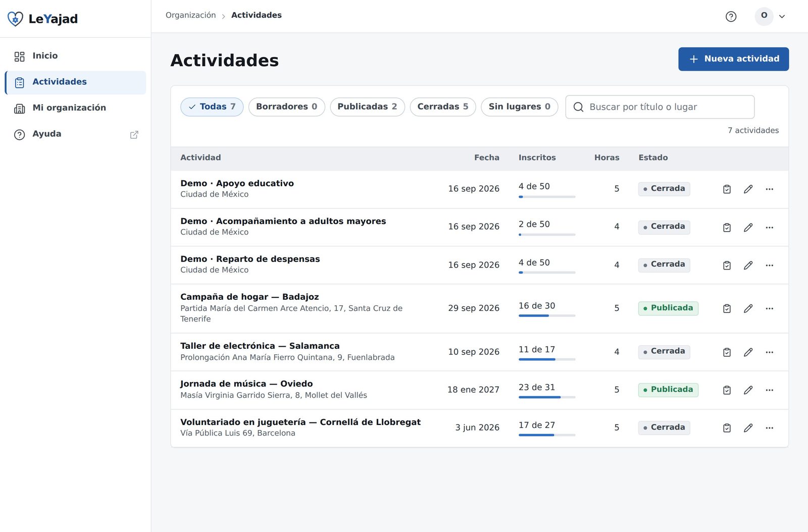Open clipboard icon for Campaña de hogar — Badajoz

pos(727,308)
